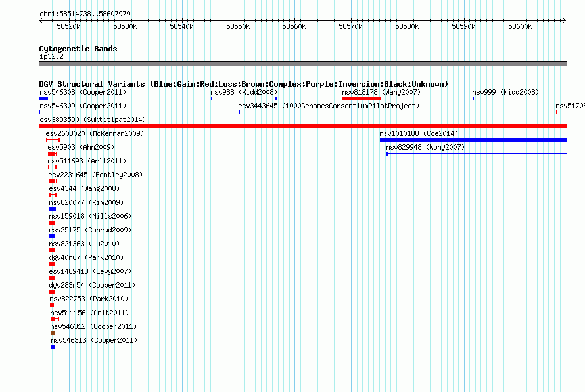Select the thick blue nsv1010188 gain bar
The image size is (585, 392).
[x=473, y=140]
